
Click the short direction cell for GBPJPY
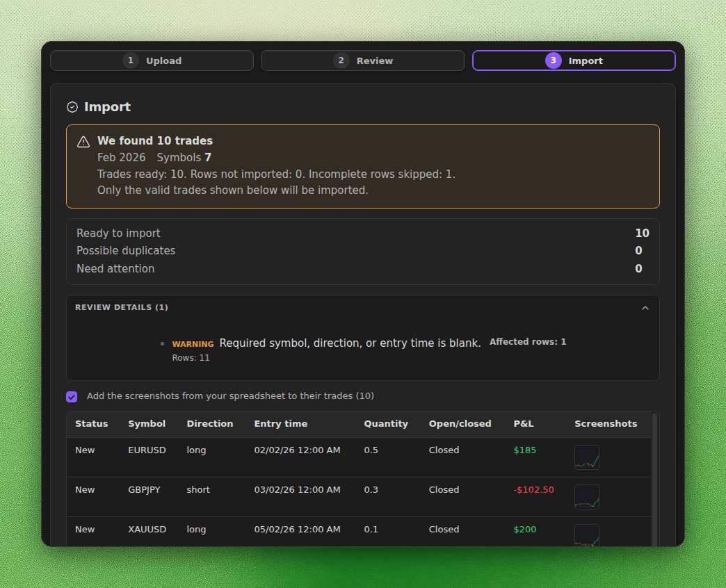tap(198, 490)
